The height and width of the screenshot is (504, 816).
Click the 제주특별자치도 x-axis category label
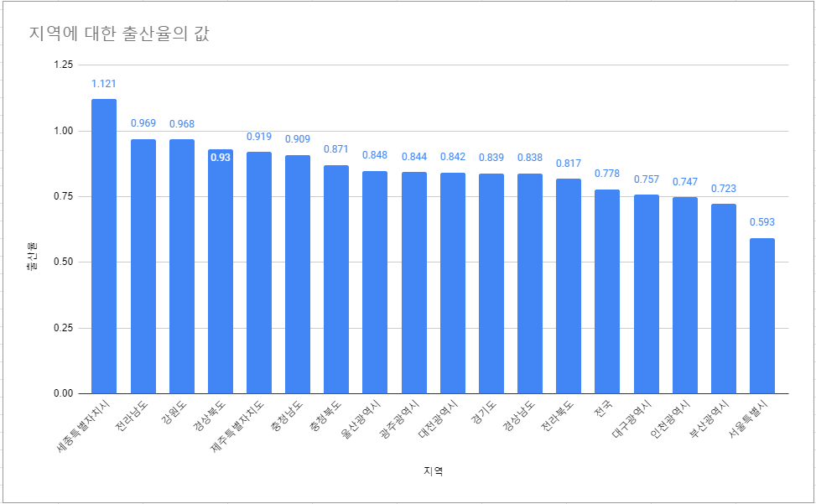click(x=238, y=425)
